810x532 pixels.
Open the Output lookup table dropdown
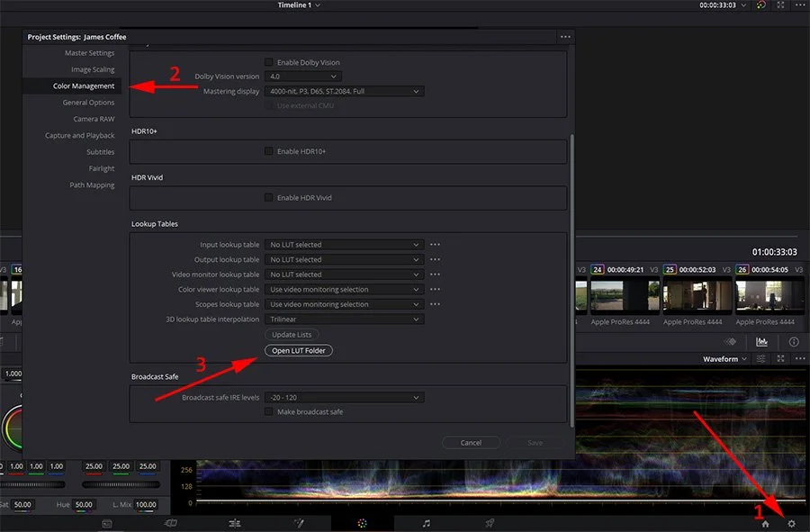pos(344,259)
